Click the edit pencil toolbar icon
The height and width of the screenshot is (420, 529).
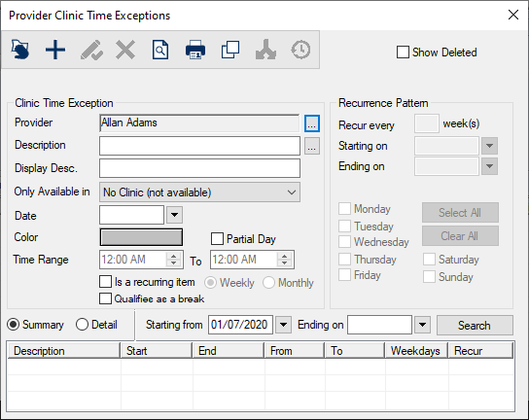tap(91, 50)
